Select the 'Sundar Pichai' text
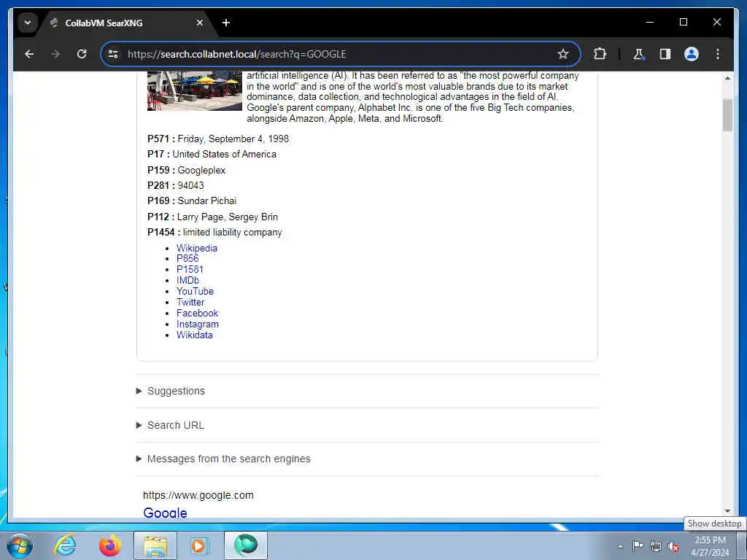The width and height of the screenshot is (747, 560). (x=206, y=201)
